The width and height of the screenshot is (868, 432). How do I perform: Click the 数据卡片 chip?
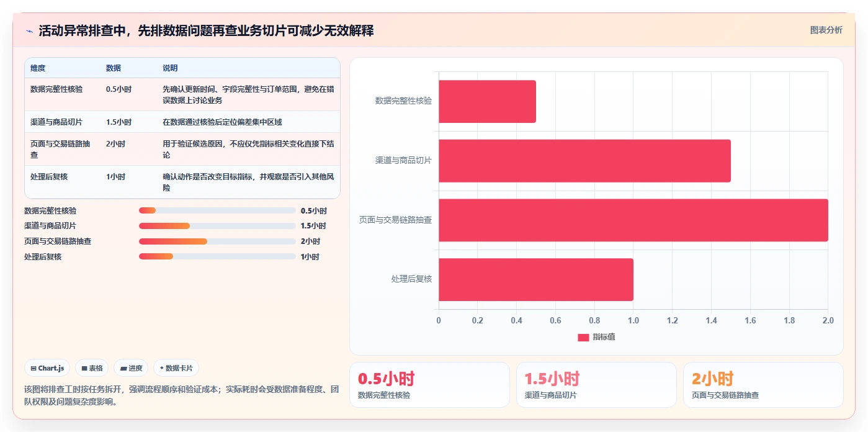(176, 368)
